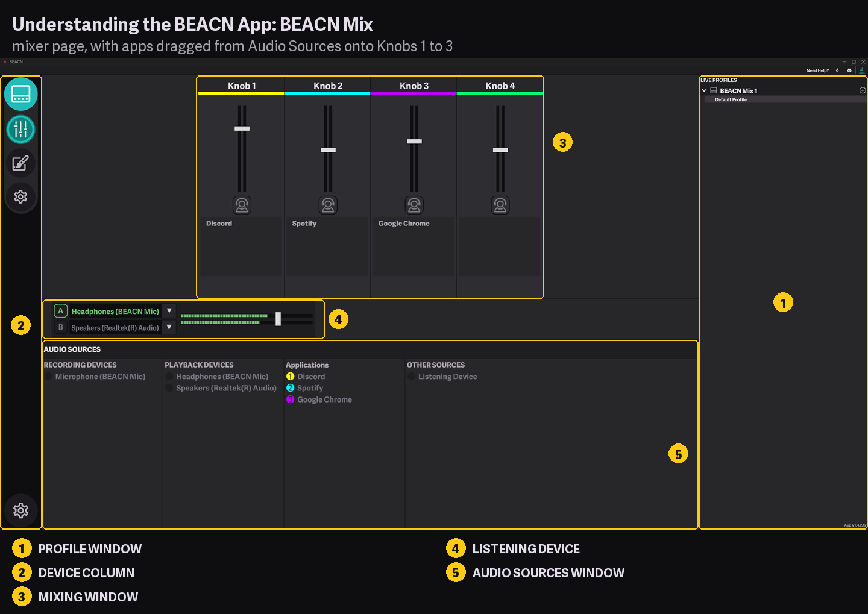Open dropdown arrow for Speakers (Realtek(R) Audio) output
Screen dimensions: 868x614
point(169,327)
